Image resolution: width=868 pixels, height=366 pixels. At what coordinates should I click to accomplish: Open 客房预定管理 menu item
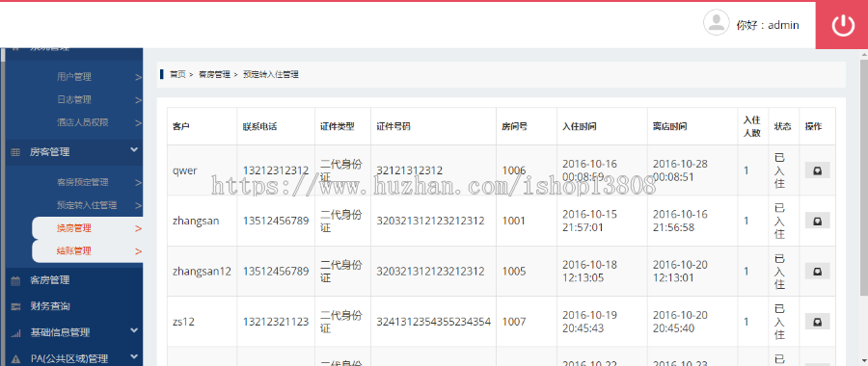point(83,182)
